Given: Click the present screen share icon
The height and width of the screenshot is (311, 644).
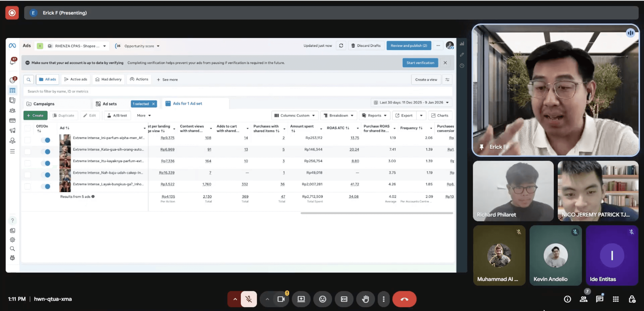Looking at the screenshot, I should tap(301, 299).
